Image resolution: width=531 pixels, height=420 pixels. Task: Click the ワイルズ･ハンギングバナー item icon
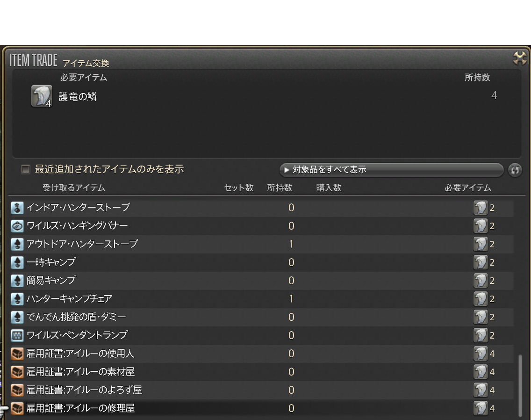click(17, 226)
